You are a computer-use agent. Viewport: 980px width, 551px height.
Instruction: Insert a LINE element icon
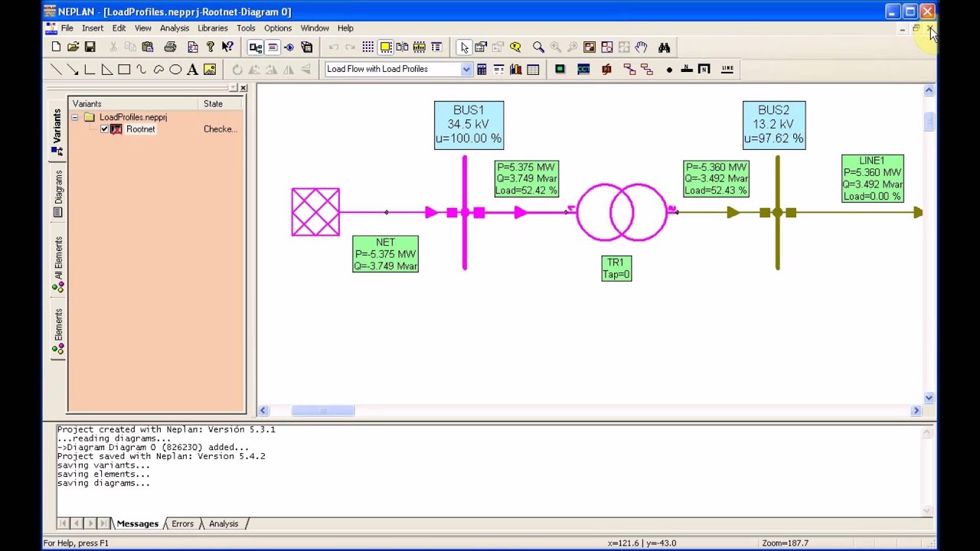click(727, 69)
